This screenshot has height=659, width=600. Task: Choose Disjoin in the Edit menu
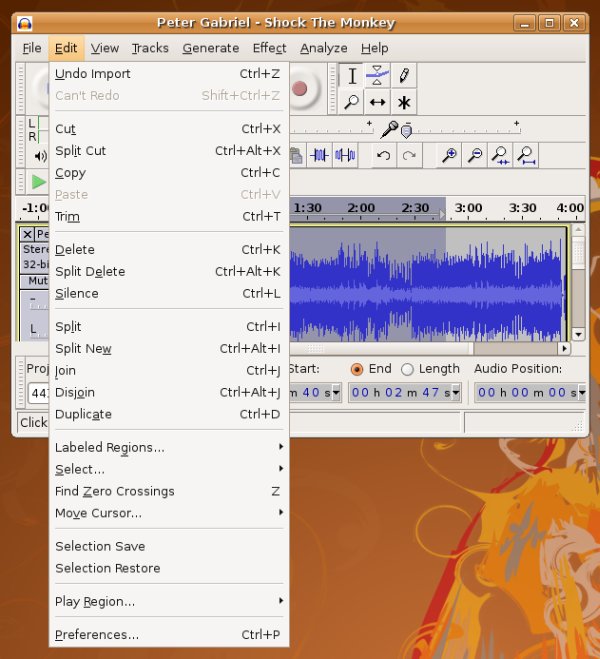(x=168, y=392)
